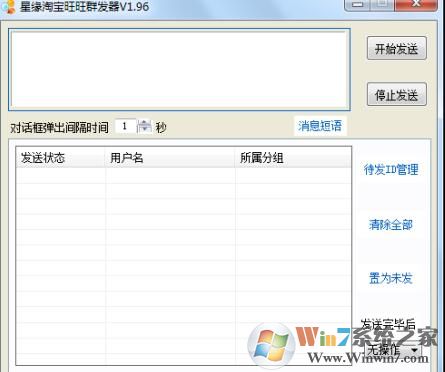Screen dimensions: 445x372
Task: Minimize the window
Action: pos(358,4)
